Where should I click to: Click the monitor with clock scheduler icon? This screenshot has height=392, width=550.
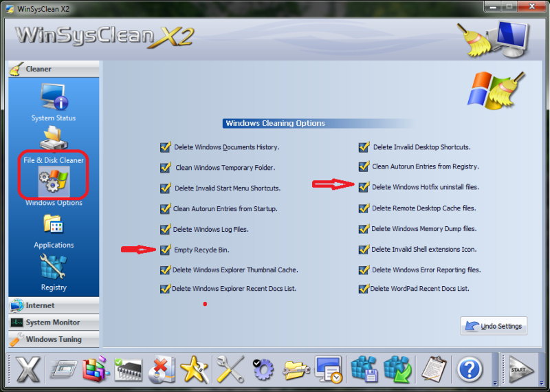(x=329, y=369)
